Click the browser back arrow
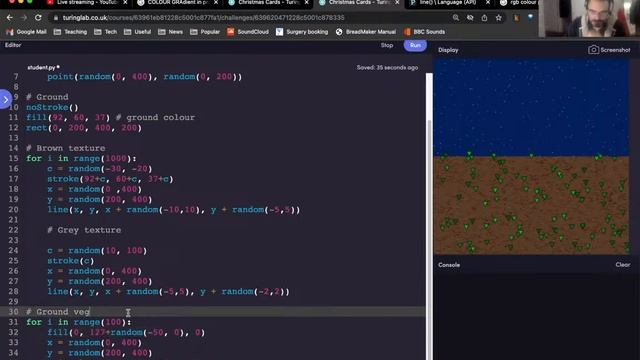 point(9,18)
